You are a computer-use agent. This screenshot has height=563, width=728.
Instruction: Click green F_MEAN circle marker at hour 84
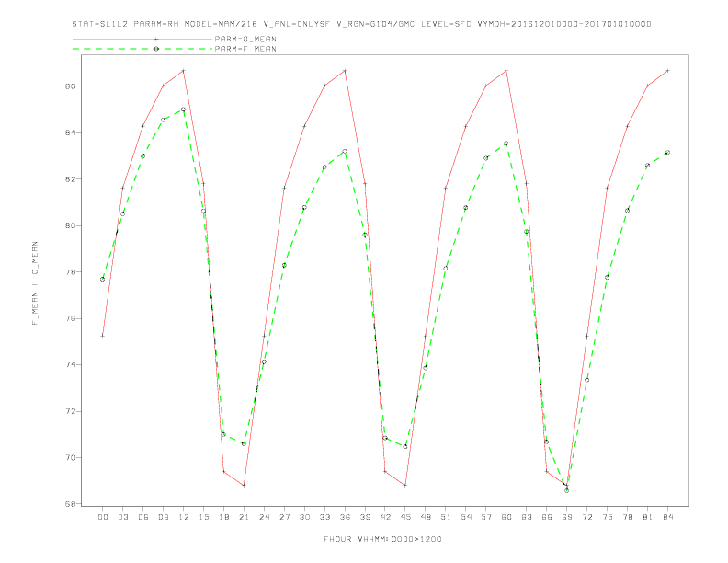(667, 153)
